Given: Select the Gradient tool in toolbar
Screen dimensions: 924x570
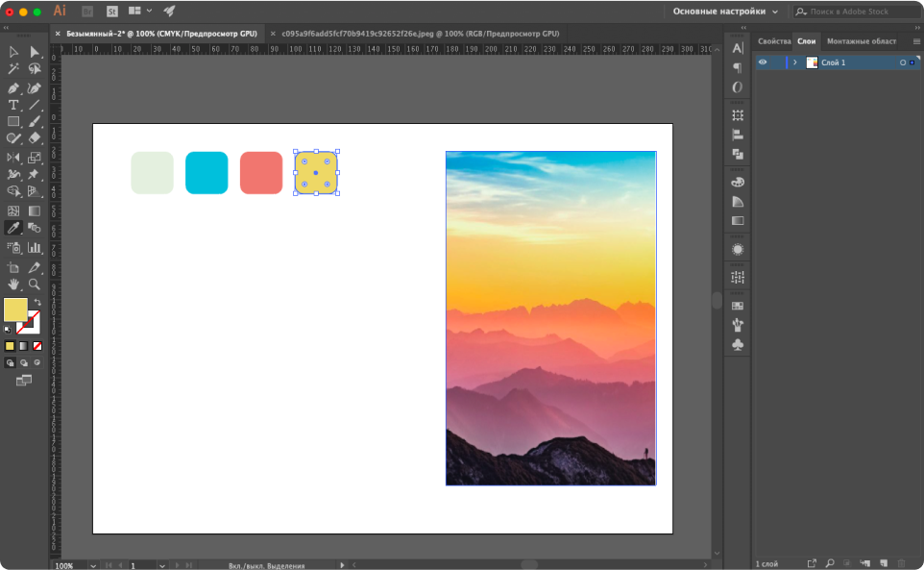Looking at the screenshot, I should pyautogui.click(x=35, y=211).
